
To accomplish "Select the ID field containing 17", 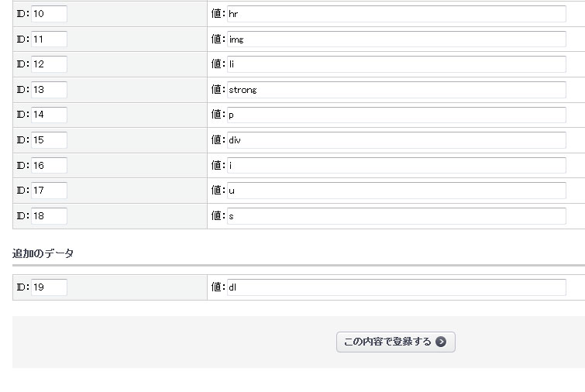I will (x=49, y=191).
